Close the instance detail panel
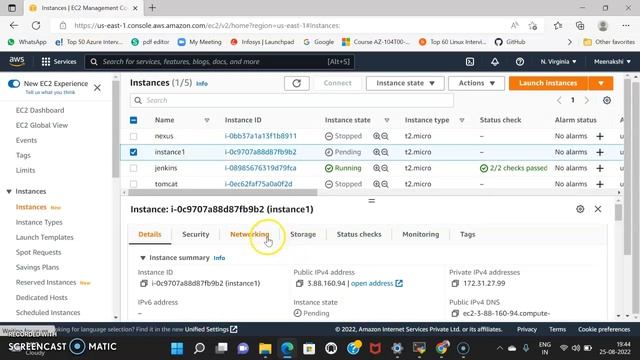This screenshot has width=640, height=360. point(598,209)
